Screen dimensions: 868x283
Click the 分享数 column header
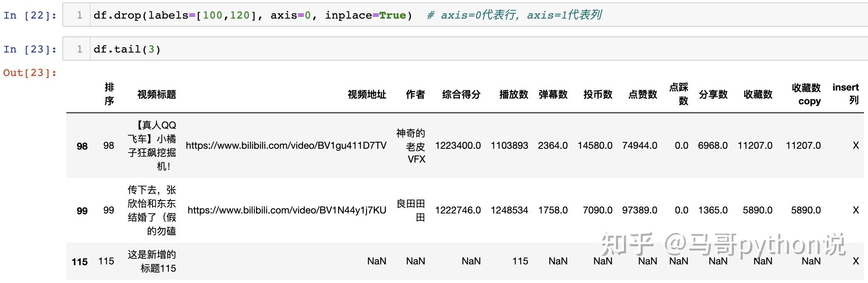point(713,94)
